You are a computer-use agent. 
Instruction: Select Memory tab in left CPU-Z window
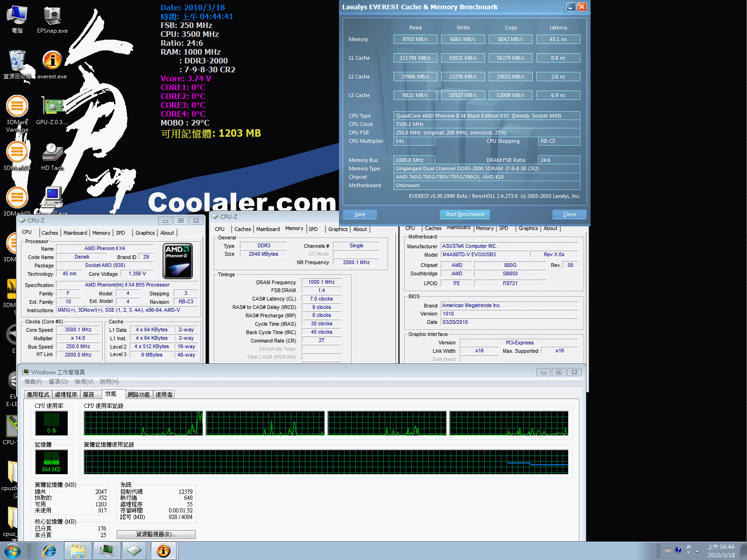[x=101, y=233]
